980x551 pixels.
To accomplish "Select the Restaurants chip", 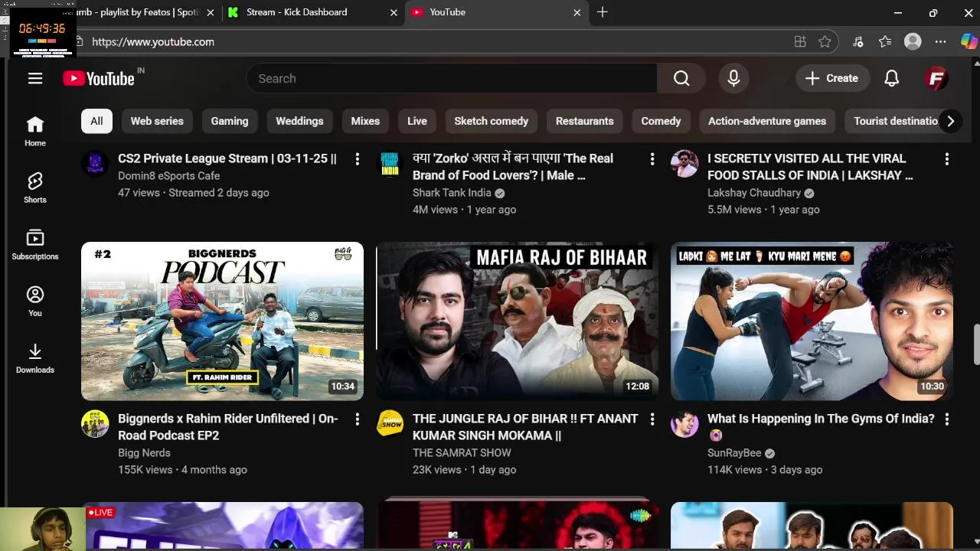I will click(x=585, y=121).
